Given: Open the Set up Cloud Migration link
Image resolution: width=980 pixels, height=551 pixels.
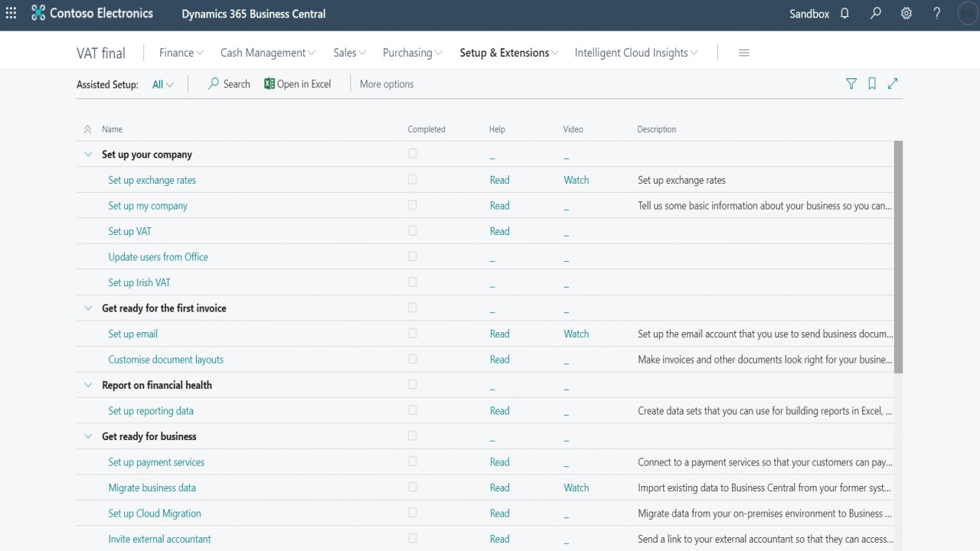Looking at the screenshot, I should click(155, 514).
